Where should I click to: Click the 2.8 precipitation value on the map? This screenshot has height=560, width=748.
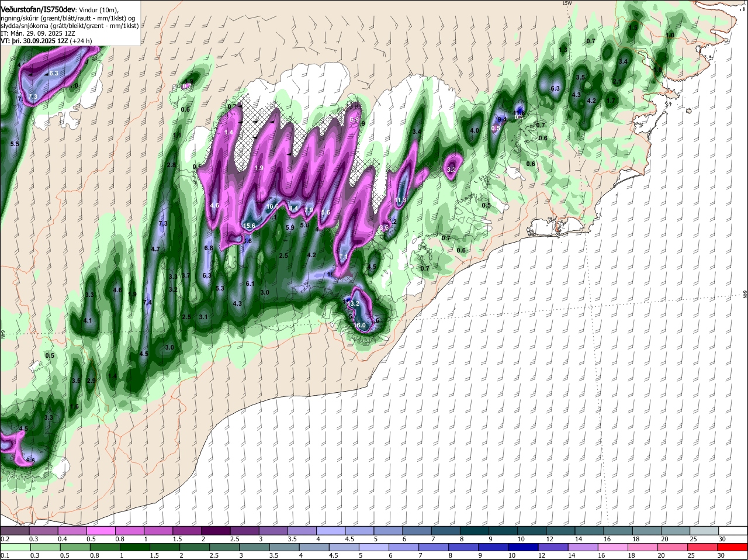171,165
